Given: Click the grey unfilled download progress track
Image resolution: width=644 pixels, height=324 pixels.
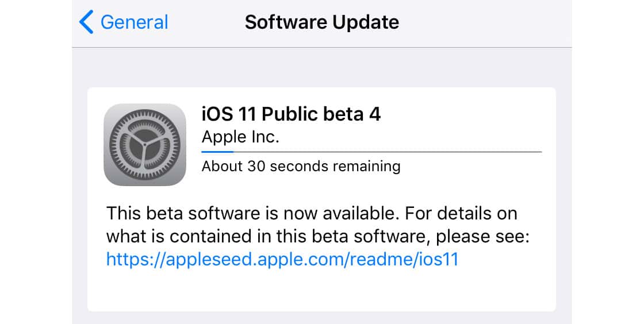Looking at the screenshot, I should pos(391,152).
